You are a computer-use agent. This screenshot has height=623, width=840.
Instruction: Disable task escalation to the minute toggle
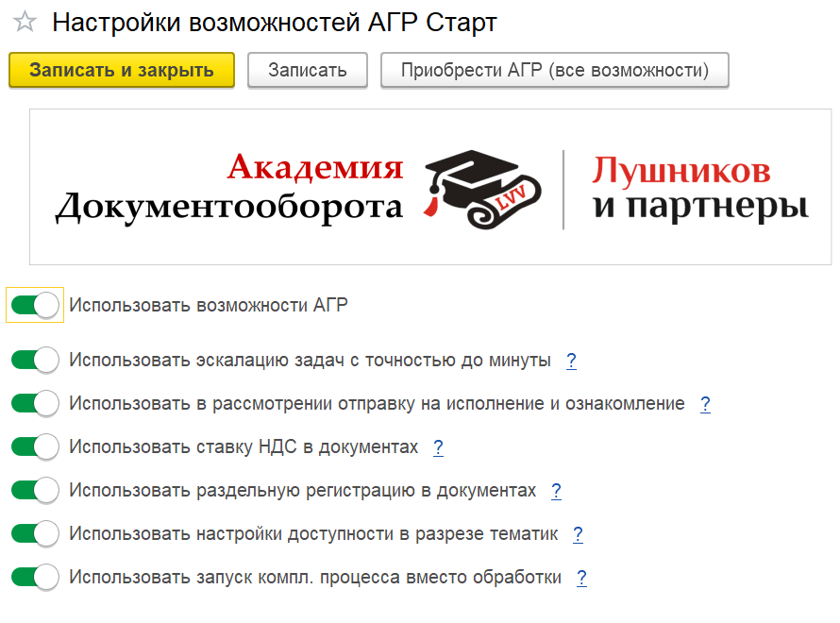[35, 360]
